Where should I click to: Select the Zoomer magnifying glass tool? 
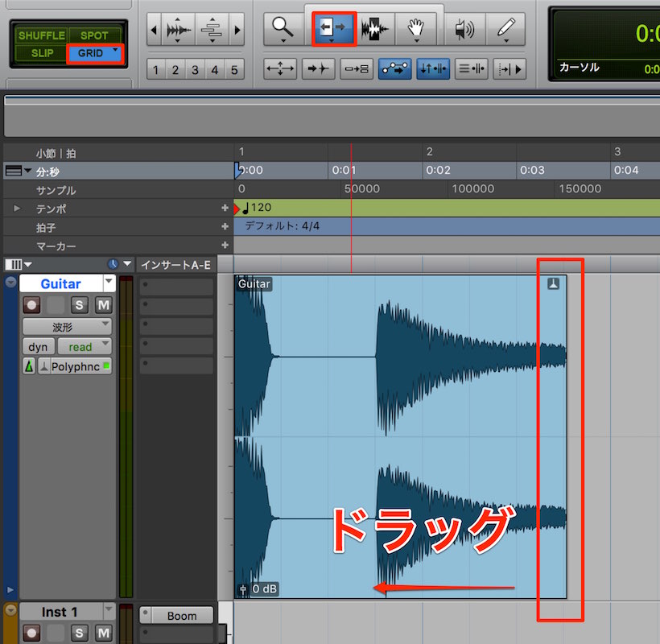pos(283,29)
